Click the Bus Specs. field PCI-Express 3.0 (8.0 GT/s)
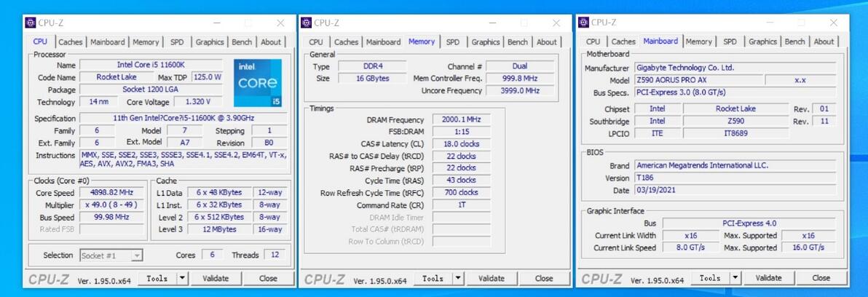This screenshot has height=297, width=868. coord(735,92)
